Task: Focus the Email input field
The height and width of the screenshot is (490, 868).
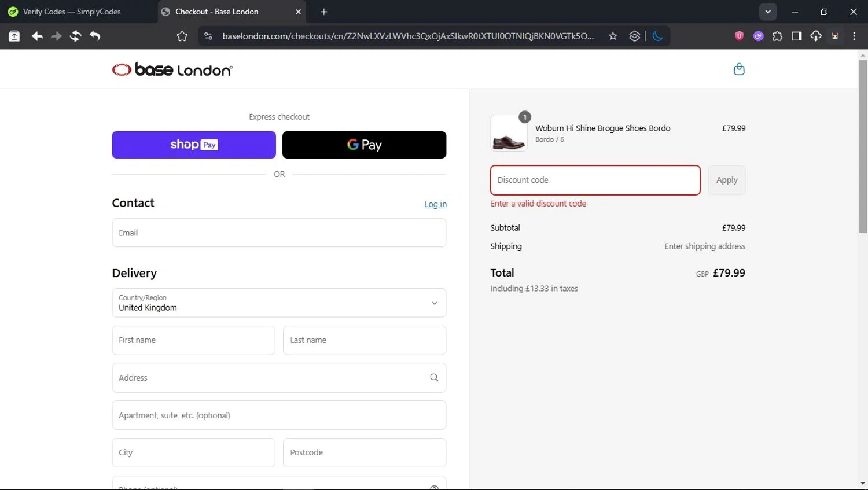Action: tap(279, 233)
